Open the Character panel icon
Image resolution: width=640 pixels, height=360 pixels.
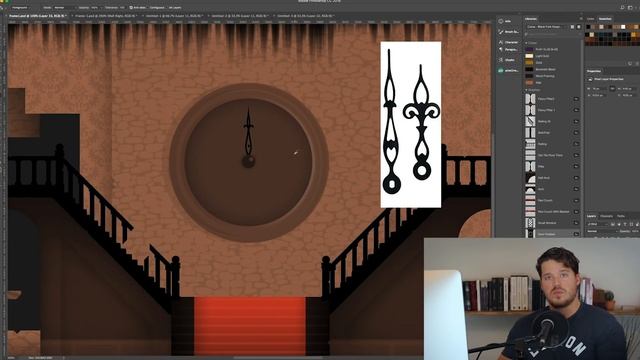501,42
